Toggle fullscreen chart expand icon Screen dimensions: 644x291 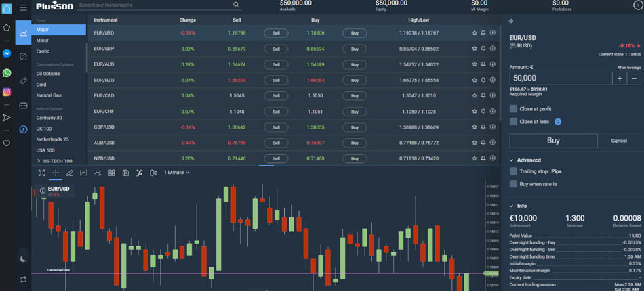[x=41, y=173]
